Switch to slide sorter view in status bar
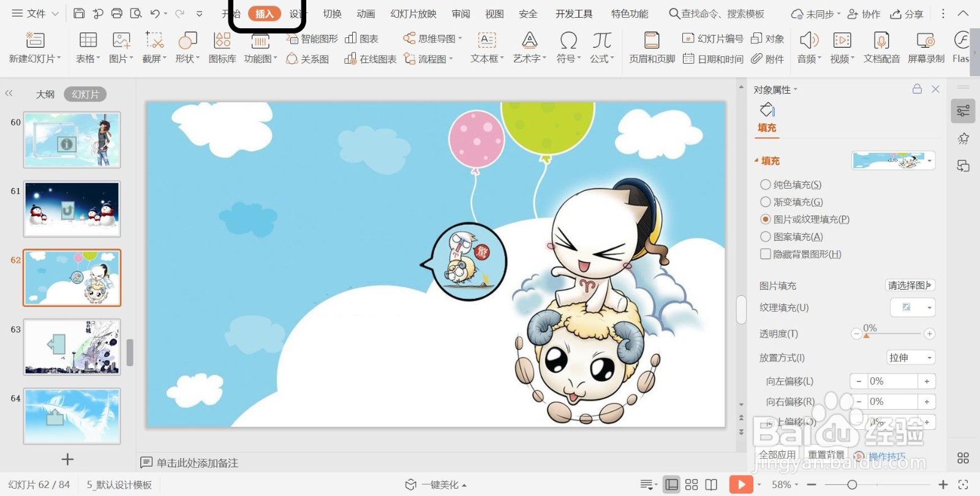This screenshot has width=980, height=496. click(692, 484)
